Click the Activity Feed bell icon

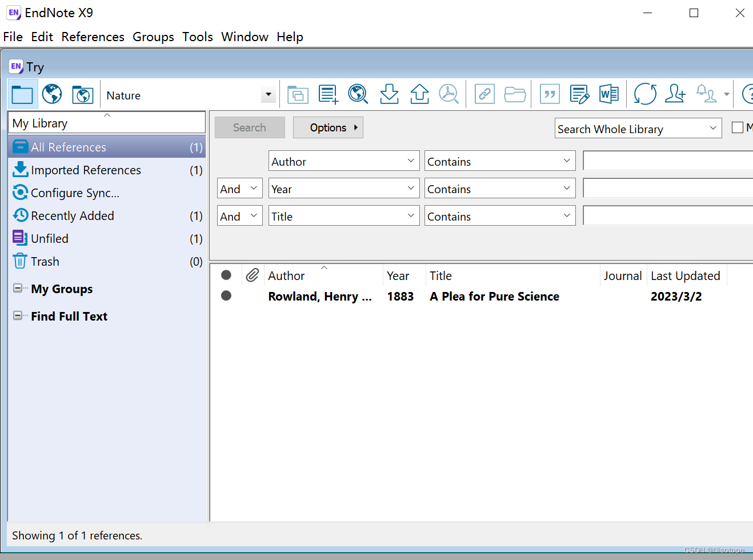click(706, 93)
